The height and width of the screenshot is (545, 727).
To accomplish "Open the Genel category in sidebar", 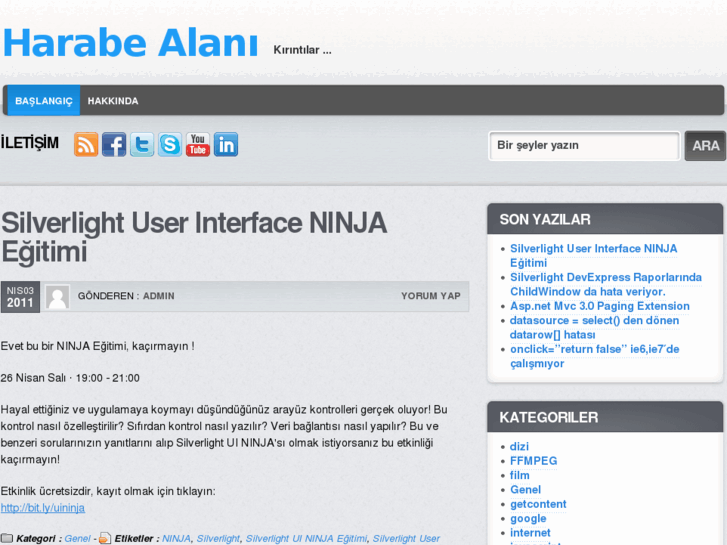I will click(525, 490).
